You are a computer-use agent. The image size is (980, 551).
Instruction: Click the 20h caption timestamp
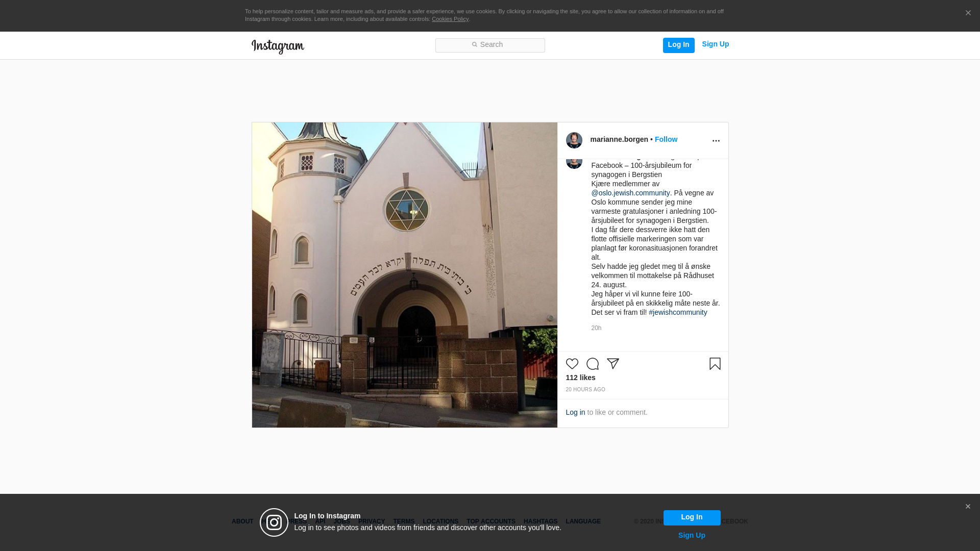point(596,329)
